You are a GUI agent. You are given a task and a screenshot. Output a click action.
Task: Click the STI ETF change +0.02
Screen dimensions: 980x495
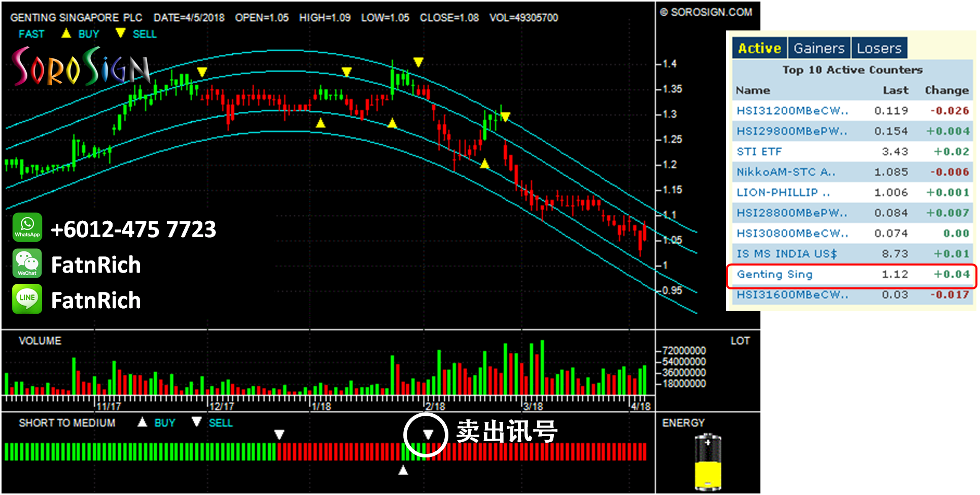click(952, 151)
